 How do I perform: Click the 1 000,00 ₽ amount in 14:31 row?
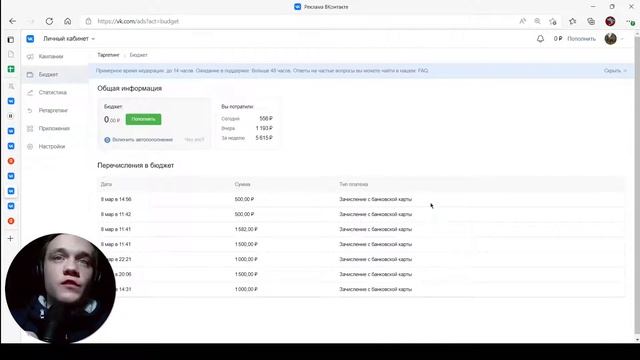coord(246,289)
